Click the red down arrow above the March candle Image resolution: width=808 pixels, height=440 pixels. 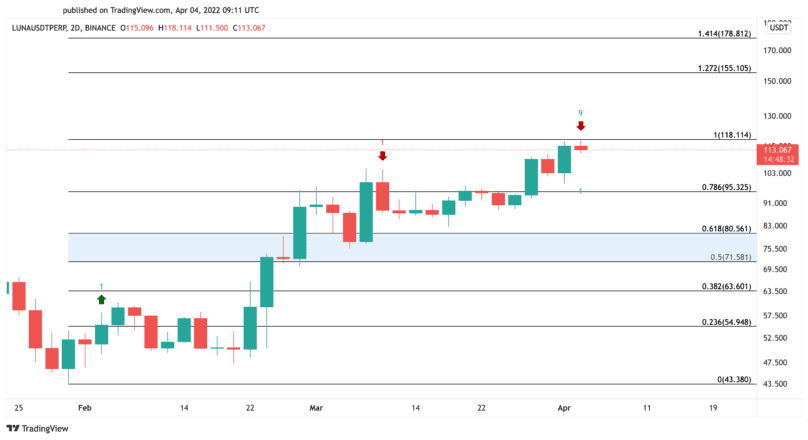tap(382, 156)
